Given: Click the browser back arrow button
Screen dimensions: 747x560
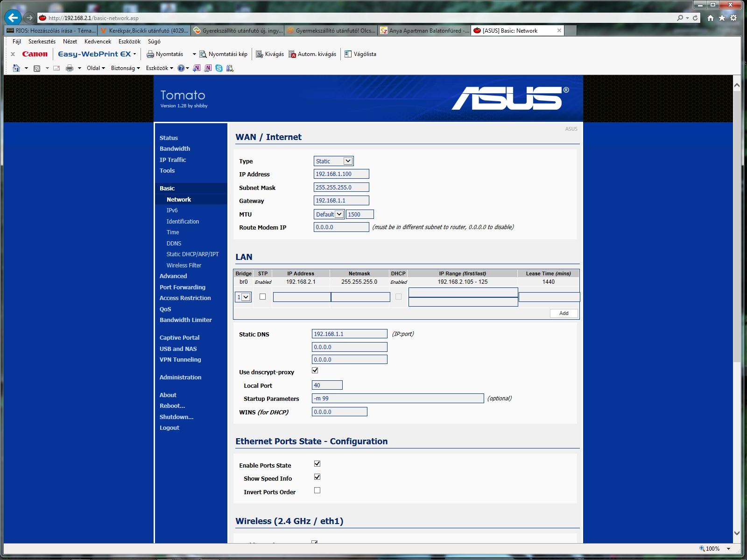Looking at the screenshot, I should point(13,18).
